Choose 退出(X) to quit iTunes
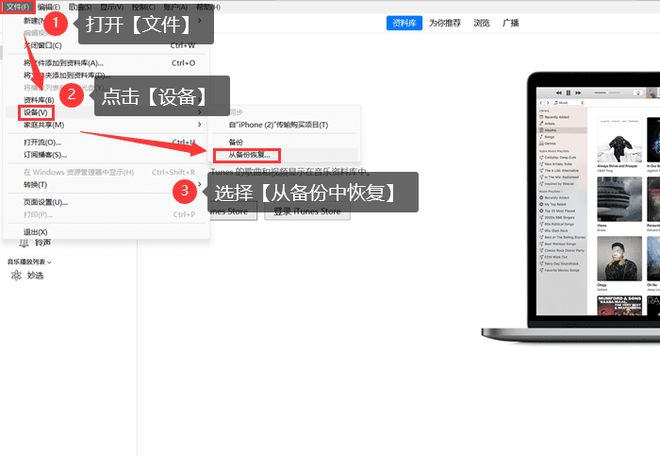This screenshot has height=456, width=660. [35, 232]
